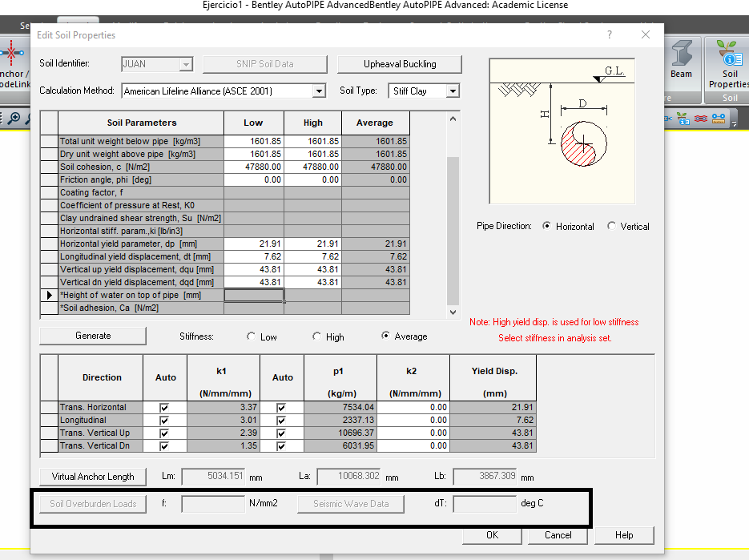Open the quick-access toolbar customize arrow
The image size is (749, 560).
pyautogui.click(x=734, y=123)
